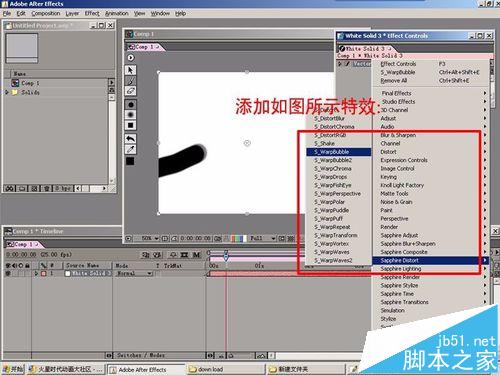The width and height of the screenshot is (500, 375).
Task: Open the Full resolution dropdown
Action: pyautogui.click(x=263, y=238)
